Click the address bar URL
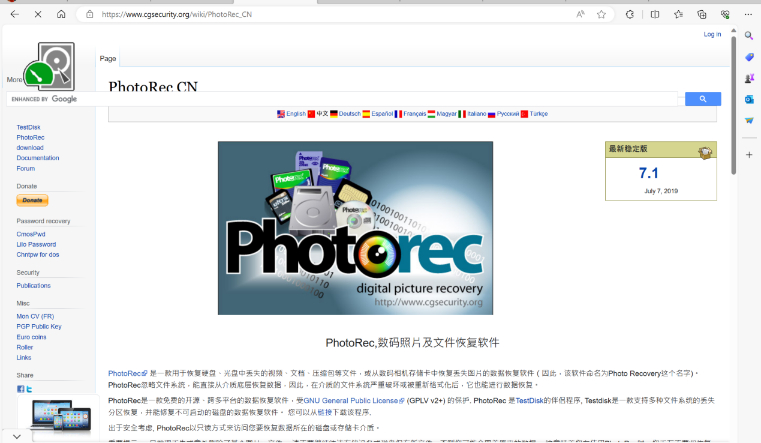 pos(177,14)
